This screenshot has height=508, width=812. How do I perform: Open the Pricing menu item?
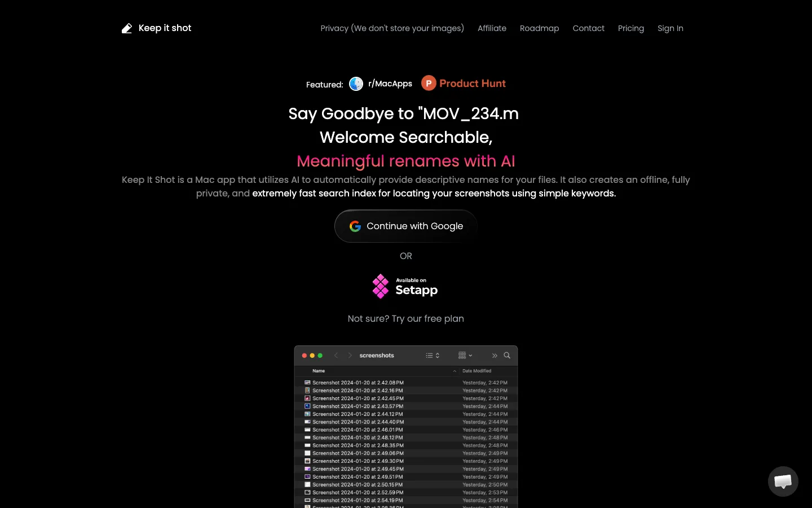click(631, 28)
